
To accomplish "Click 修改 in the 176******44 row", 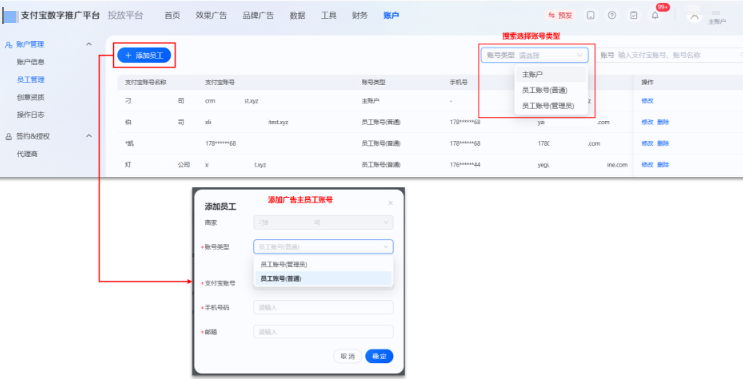I will 647,165.
